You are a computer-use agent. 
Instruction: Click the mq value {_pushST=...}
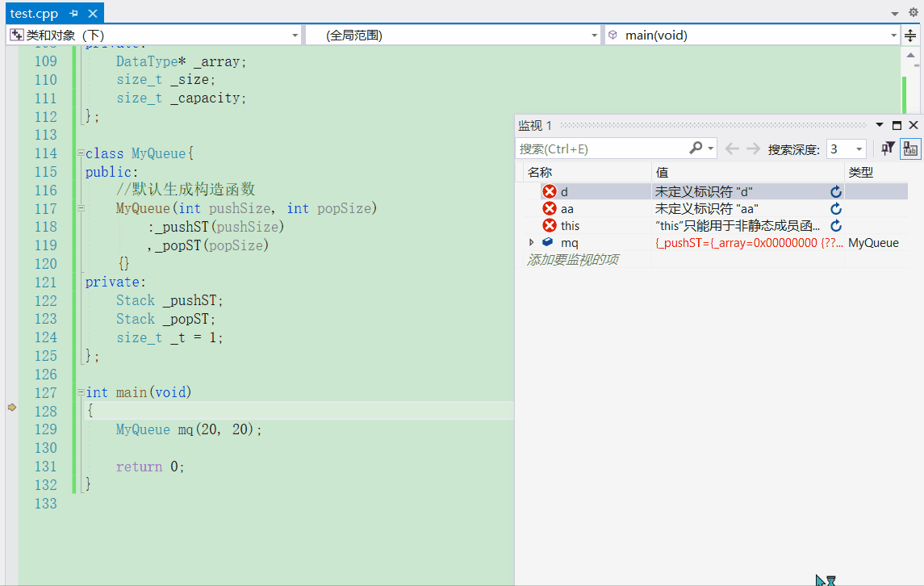(x=748, y=243)
